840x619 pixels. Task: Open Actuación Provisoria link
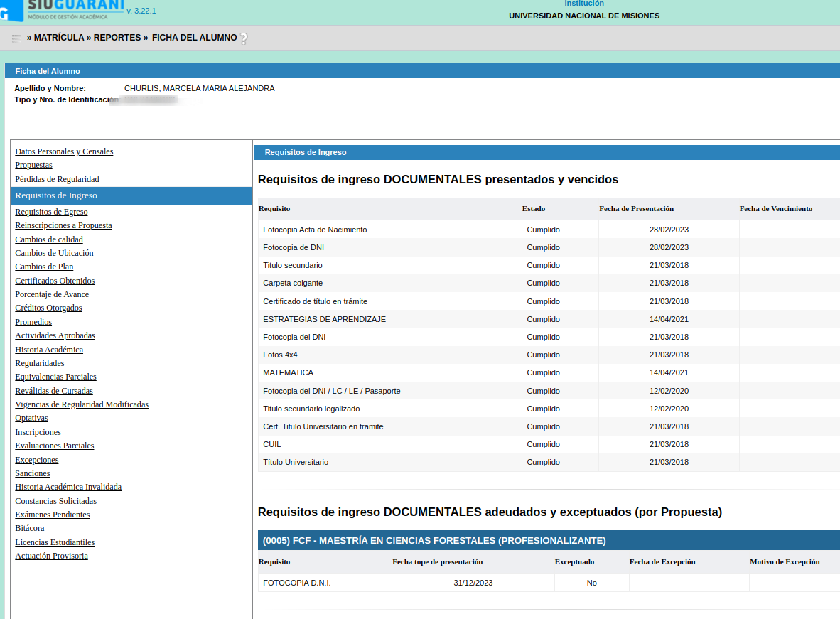[51, 556]
